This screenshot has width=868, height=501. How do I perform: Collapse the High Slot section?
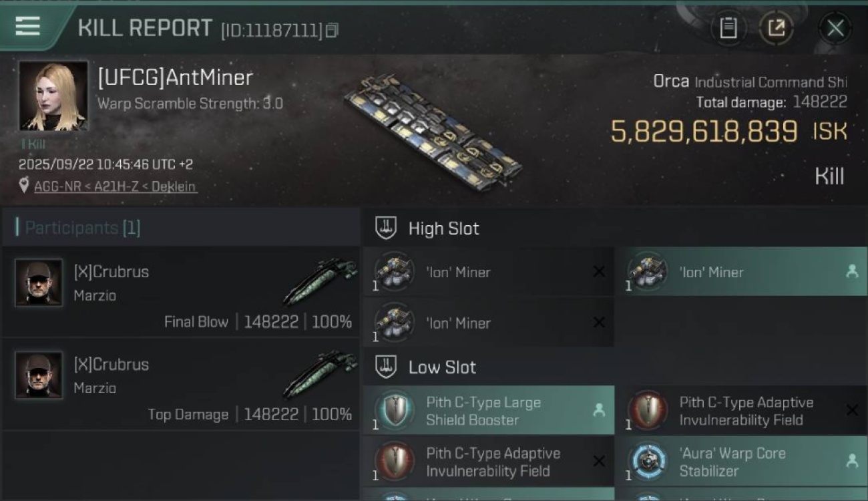click(x=386, y=228)
